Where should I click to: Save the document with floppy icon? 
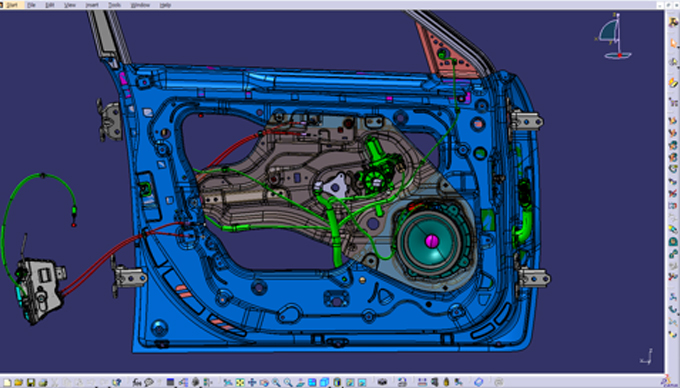[31, 382]
